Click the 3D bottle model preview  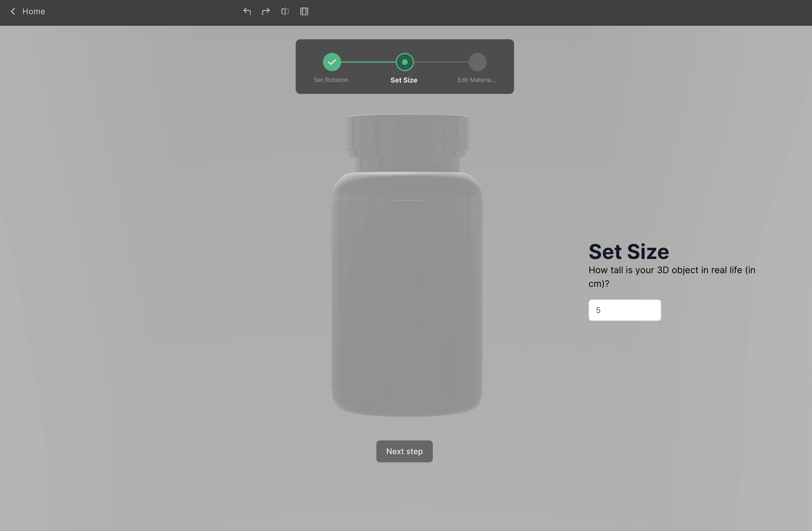[x=407, y=266]
